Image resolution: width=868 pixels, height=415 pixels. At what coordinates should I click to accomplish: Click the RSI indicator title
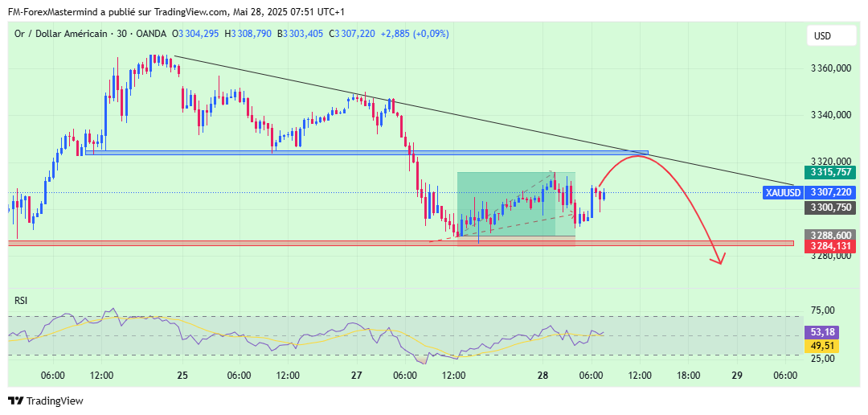click(x=21, y=300)
